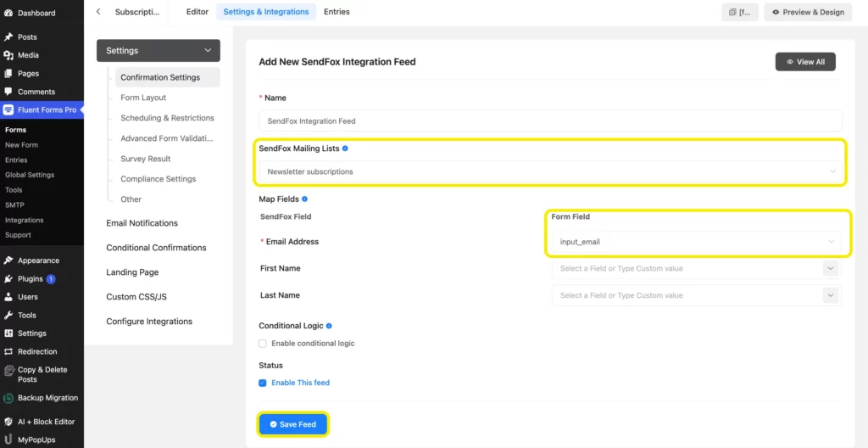Image resolution: width=868 pixels, height=448 pixels.
Task: Click the Redirection icon
Action: coord(8,351)
